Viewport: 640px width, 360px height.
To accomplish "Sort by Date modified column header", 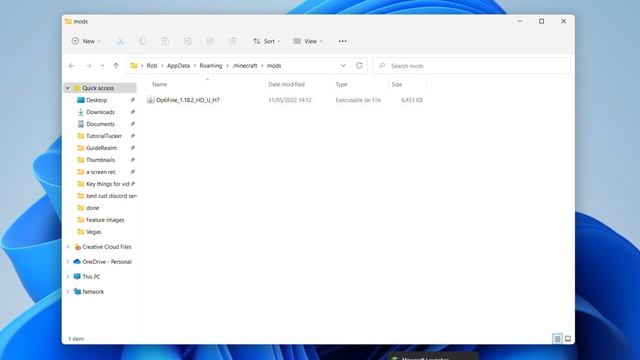I will pos(287,84).
